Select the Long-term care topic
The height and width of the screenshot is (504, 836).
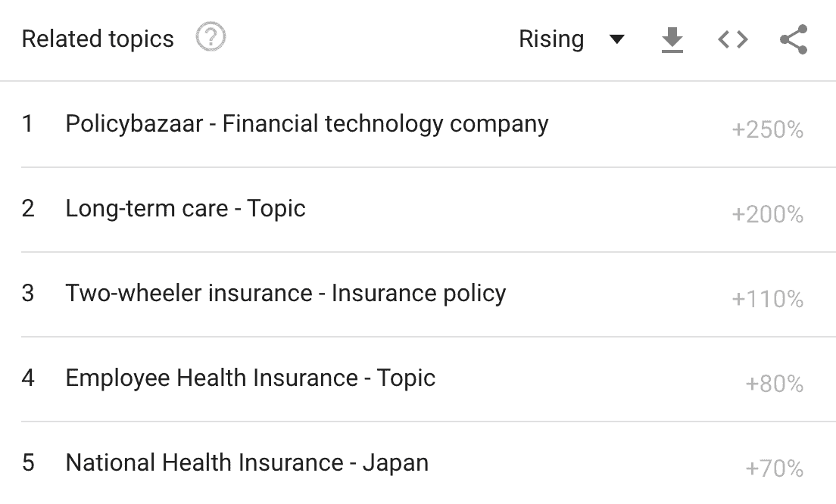click(x=186, y=208)
